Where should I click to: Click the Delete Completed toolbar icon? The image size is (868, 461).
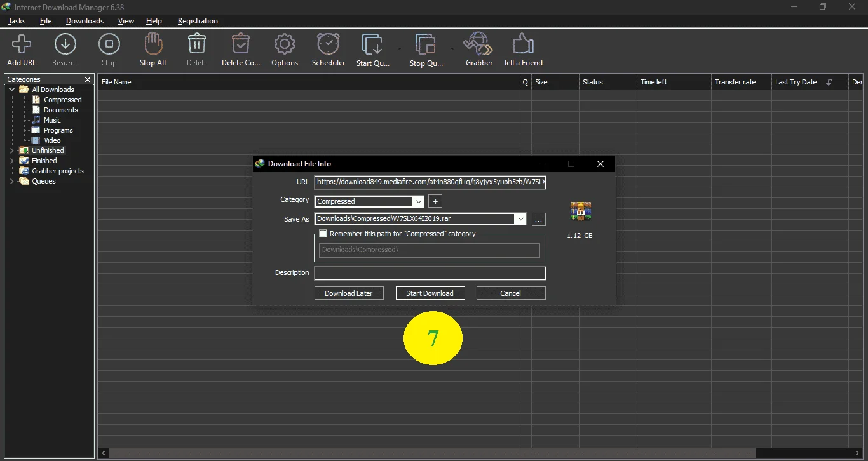pos(241,44)
